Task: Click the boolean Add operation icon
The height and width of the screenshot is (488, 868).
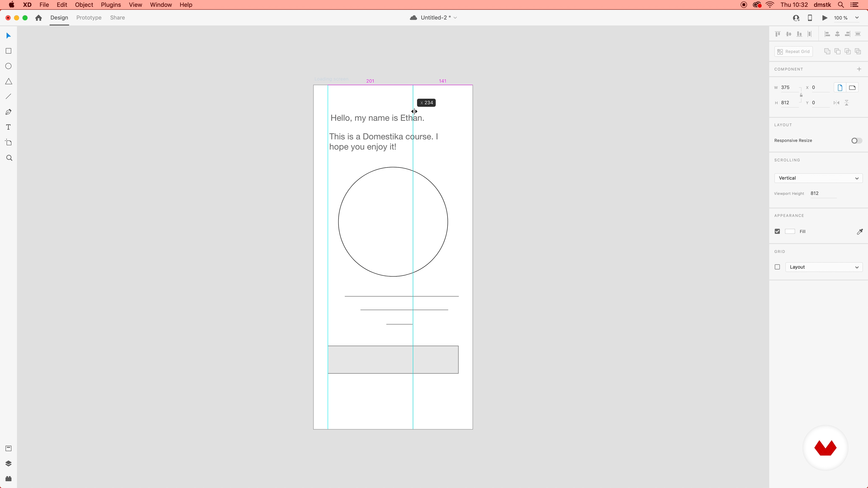Action: 827,51
